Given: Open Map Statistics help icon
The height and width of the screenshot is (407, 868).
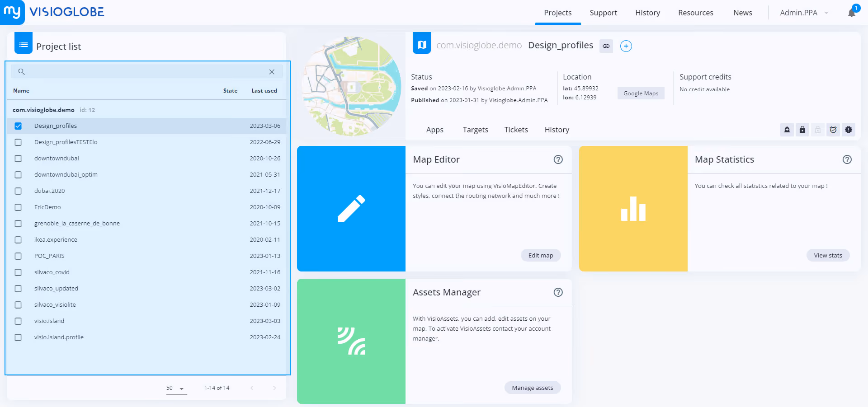Looking at the screenshot, I should coord(847,159).
